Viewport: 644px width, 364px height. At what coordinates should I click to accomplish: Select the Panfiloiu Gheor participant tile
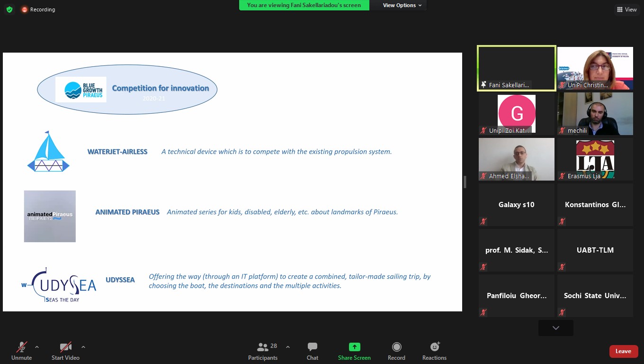[517, 296]
